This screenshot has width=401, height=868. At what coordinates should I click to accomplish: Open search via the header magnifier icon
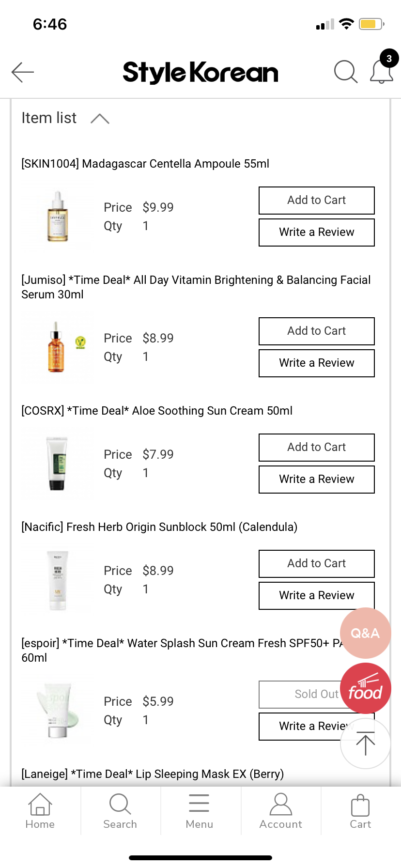pyautogui.click(x=346, y=72)
